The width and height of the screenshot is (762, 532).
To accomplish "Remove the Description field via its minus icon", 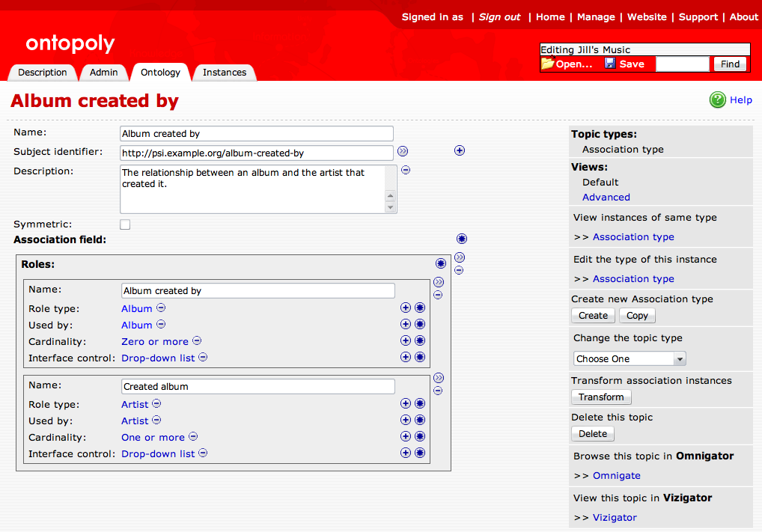I will point(405,170).
